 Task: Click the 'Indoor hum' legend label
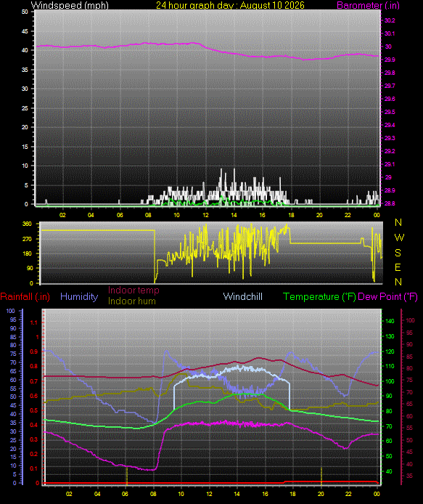point(132,301)
